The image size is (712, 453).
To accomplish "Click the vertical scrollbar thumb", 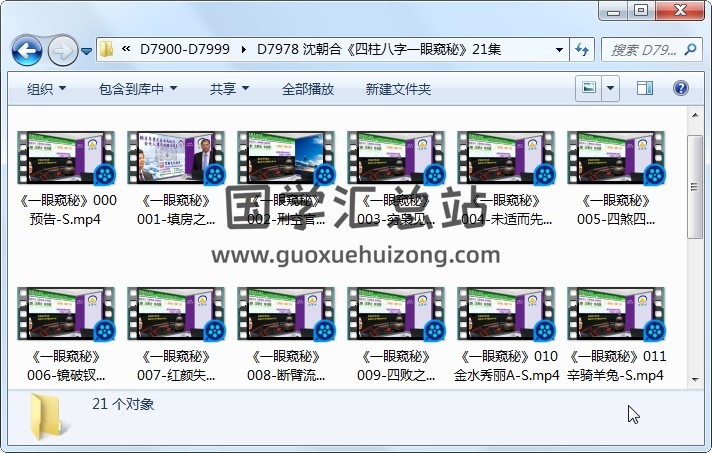I will [695, 187].
